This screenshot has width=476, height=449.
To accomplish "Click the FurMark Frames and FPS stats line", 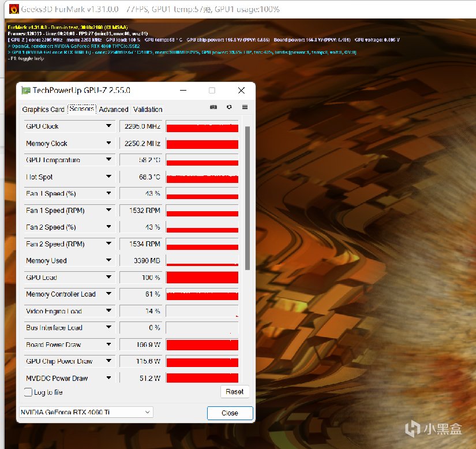I will pyautogui.click(x=78, y=33).
